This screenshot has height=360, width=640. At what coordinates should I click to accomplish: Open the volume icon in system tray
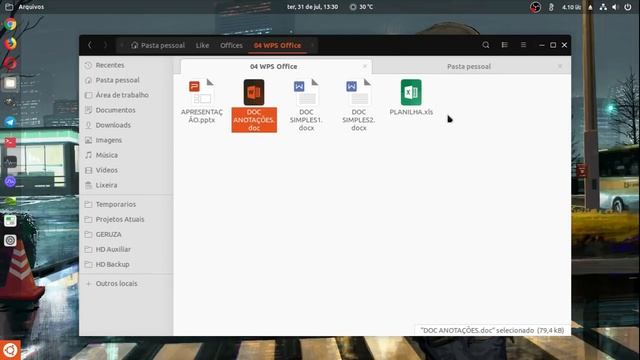(x=615, y=7)
